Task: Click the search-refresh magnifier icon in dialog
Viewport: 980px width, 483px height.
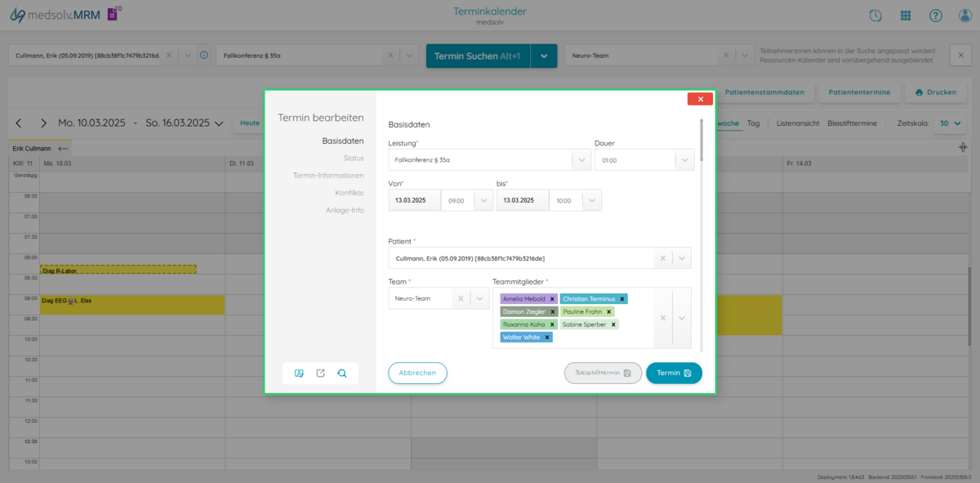Action: (x=342, y=373)
